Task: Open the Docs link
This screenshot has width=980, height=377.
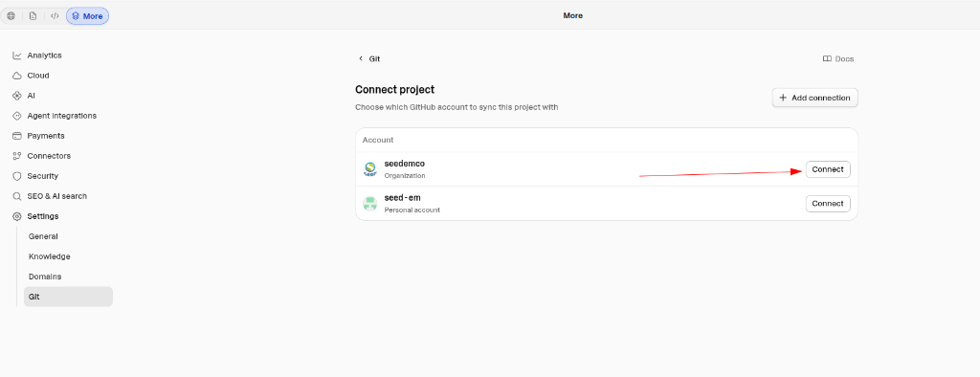Action: click(838, 58)
